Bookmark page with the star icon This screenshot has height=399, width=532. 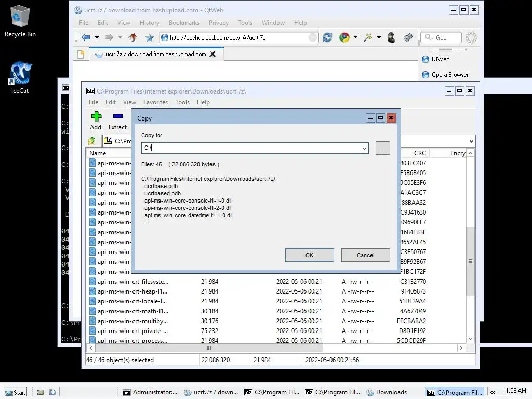(x=149, y=37)
